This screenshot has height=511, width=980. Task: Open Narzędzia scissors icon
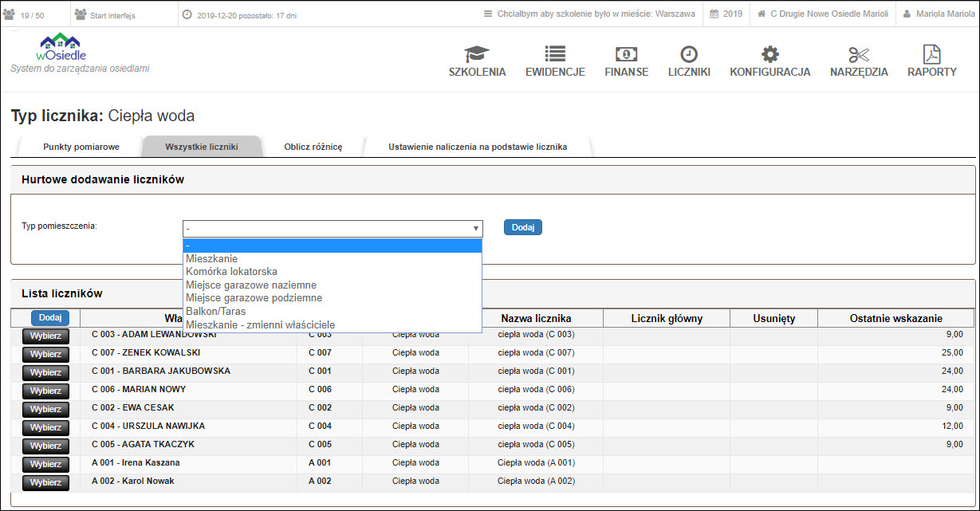859,53
